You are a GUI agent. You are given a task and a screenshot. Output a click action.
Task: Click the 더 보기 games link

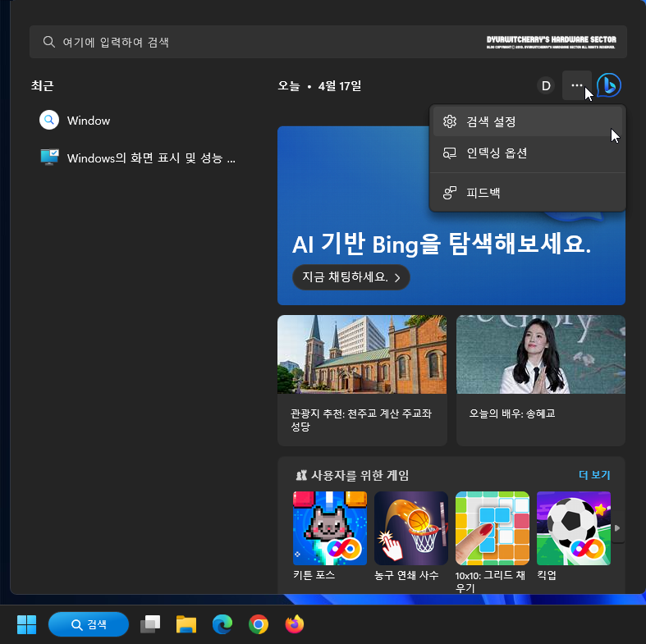coord(594,475)
